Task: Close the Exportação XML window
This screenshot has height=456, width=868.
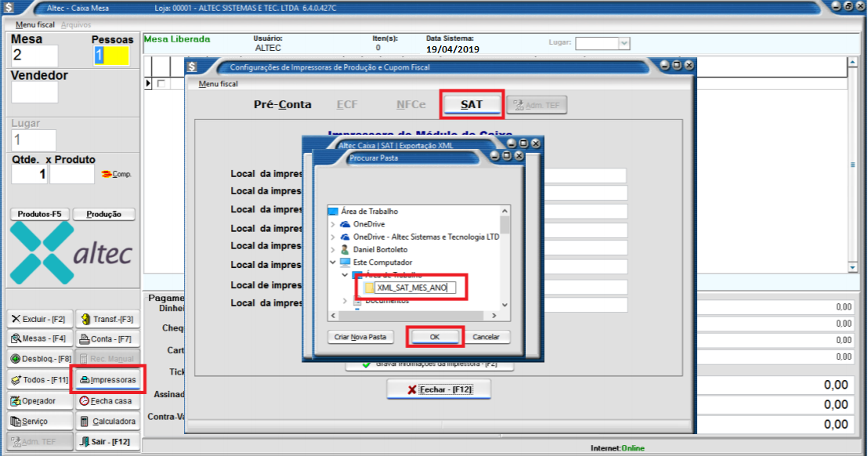Action: pyautogui.click(x=535, y=143)
